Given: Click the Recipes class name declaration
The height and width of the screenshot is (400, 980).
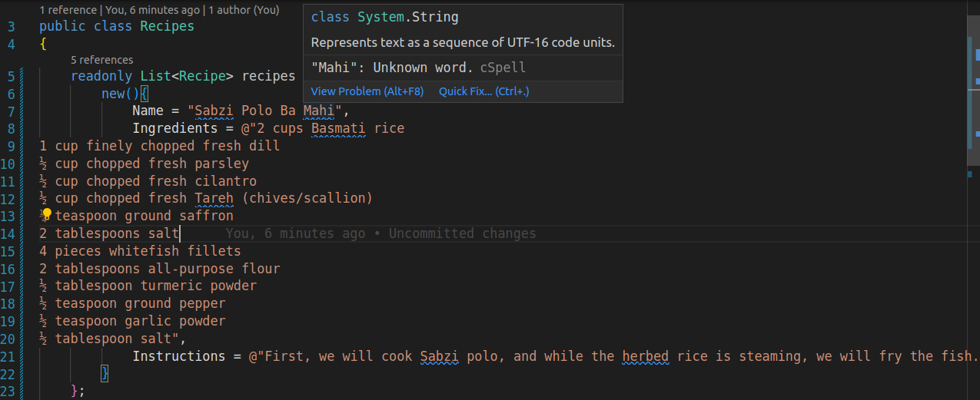Looking at the screenshot, I should [x=167, y=27].
